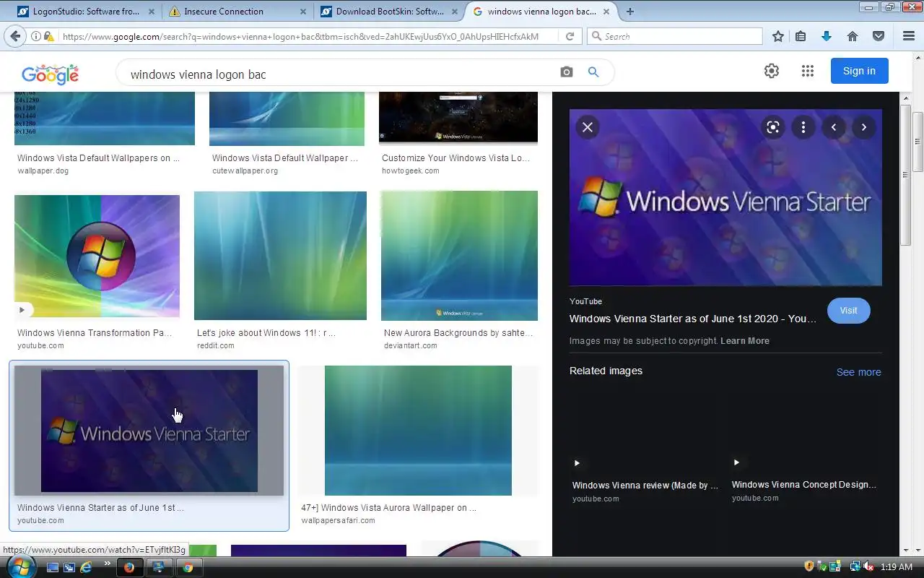Click the taskbar clock 1:19 AM
Image resolution: width=924 pixels, height=578 pixels.
click(x=897, y=567)
